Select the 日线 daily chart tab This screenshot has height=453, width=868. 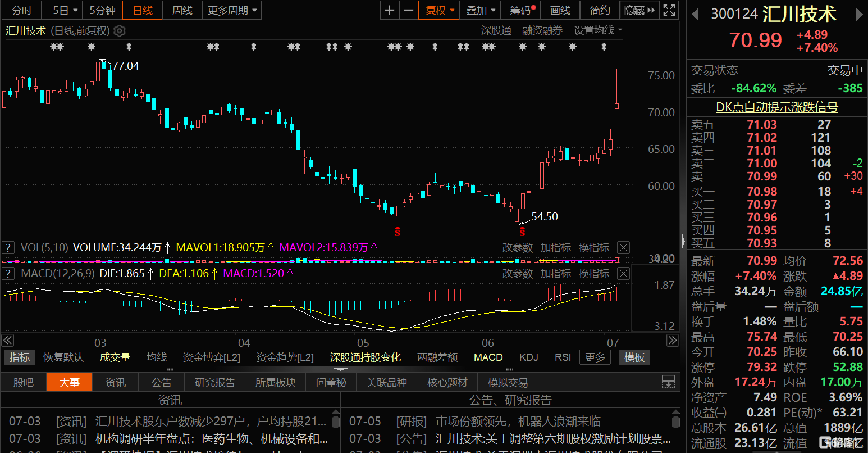pyautogui.click(x=143, y=10)
